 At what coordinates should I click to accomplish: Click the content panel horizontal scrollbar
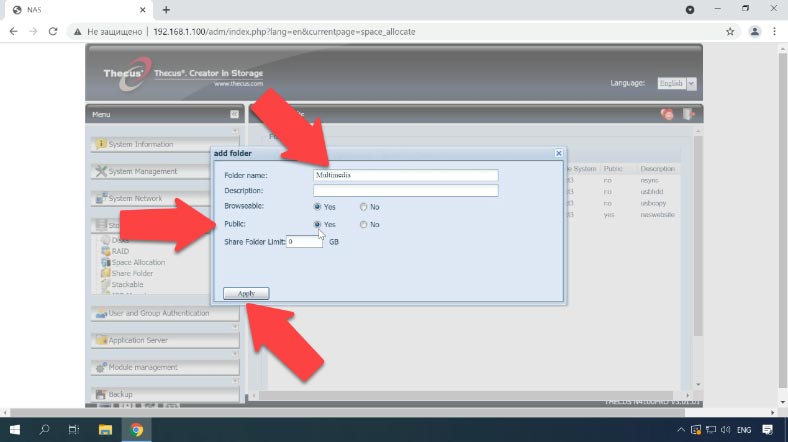pyautogui.click(x=465, y=395)
